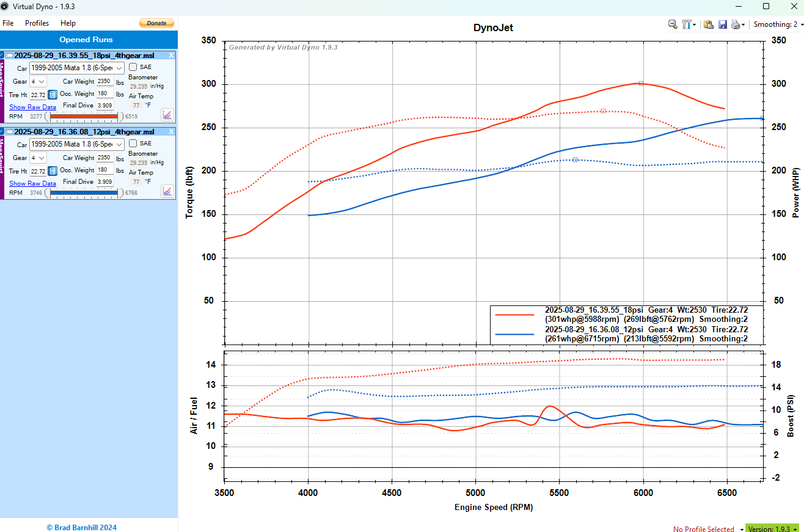Click the graph icon on 18psi run
Image resolution: width=804 pixels, height=532 pixels.
[167, 115]
